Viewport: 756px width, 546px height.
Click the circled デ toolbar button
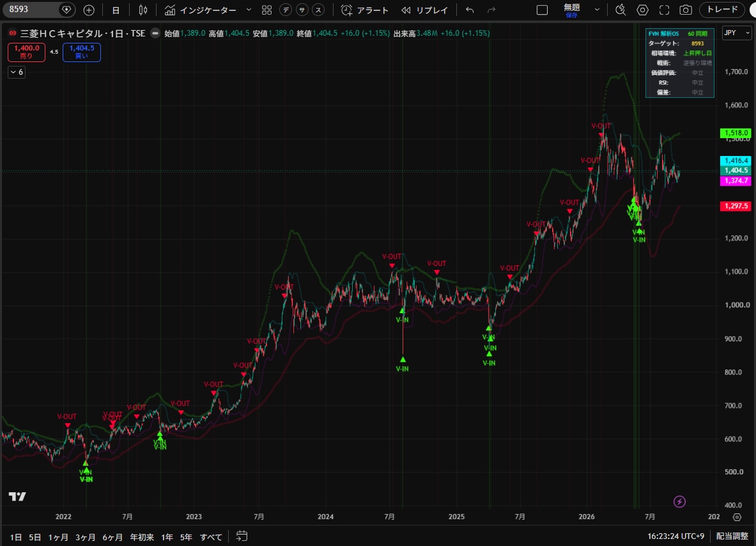(x=286, y=10)
